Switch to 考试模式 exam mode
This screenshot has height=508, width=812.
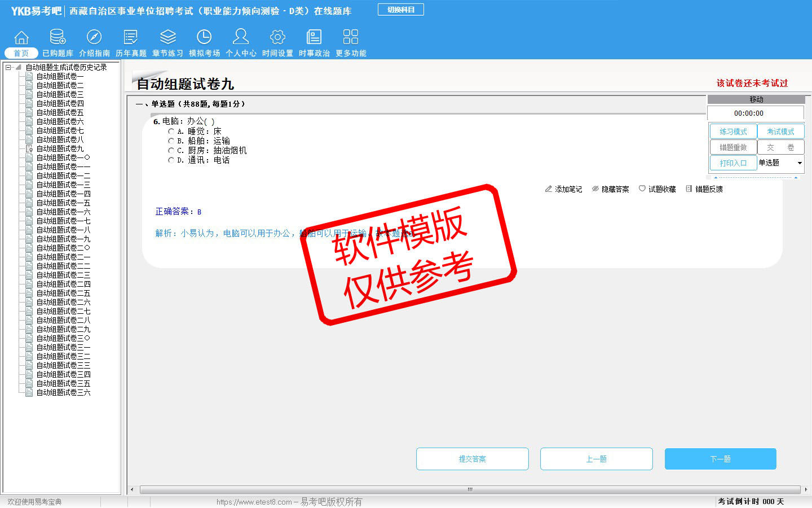point(780,132)
